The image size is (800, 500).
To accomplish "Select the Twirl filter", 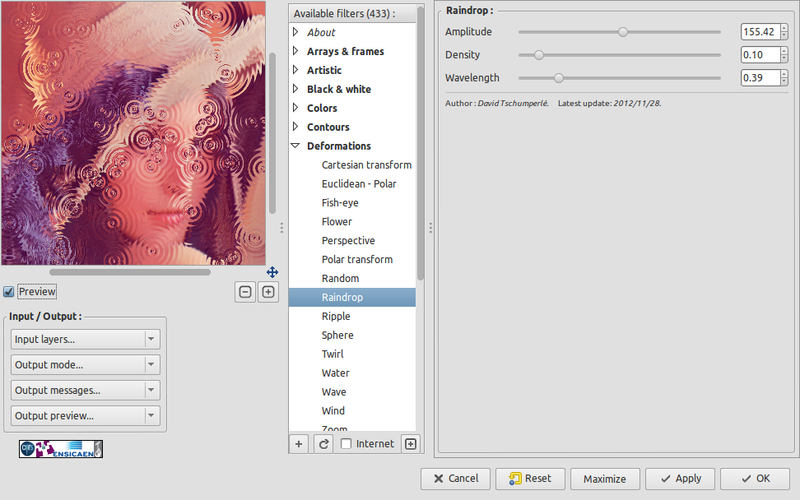I will click(334, 354).
